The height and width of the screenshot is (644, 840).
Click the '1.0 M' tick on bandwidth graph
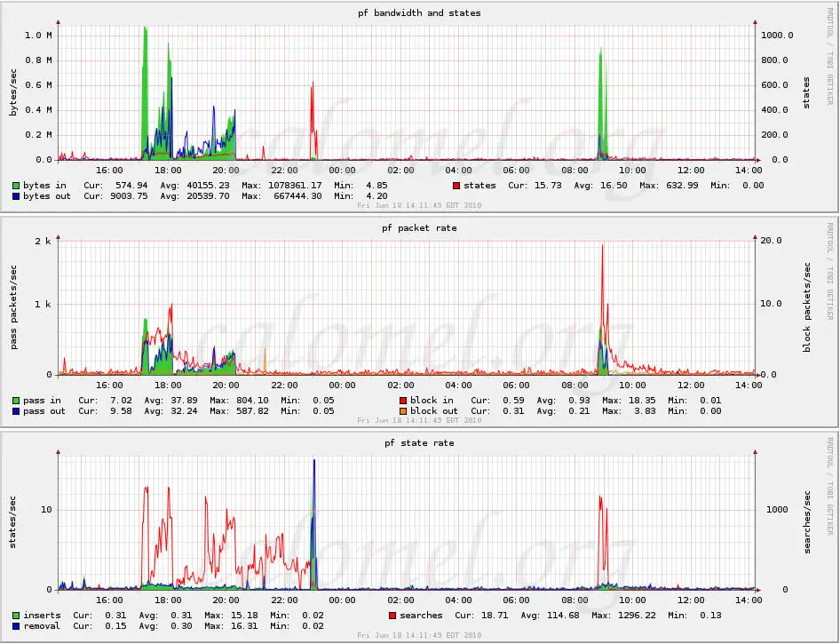pyautogui.click(x=38, y=36)
